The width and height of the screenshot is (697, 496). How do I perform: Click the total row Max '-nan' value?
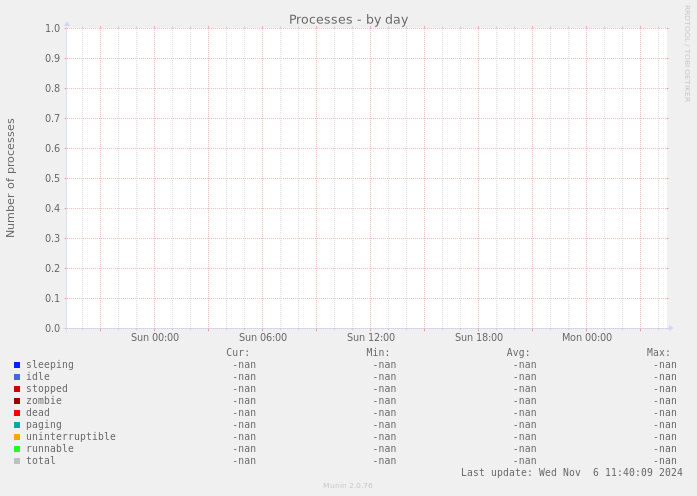click(665, 461)
